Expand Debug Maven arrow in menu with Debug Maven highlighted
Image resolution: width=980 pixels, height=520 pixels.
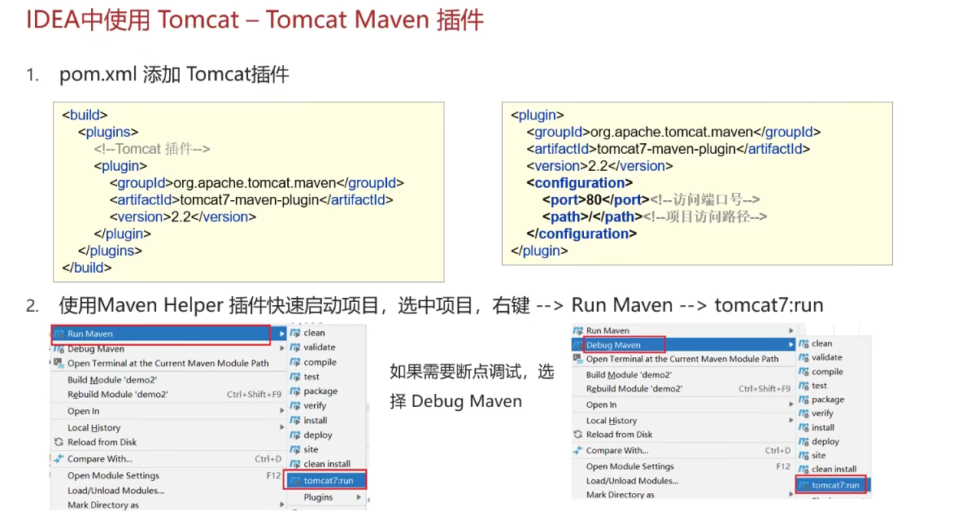coord(791,345)
